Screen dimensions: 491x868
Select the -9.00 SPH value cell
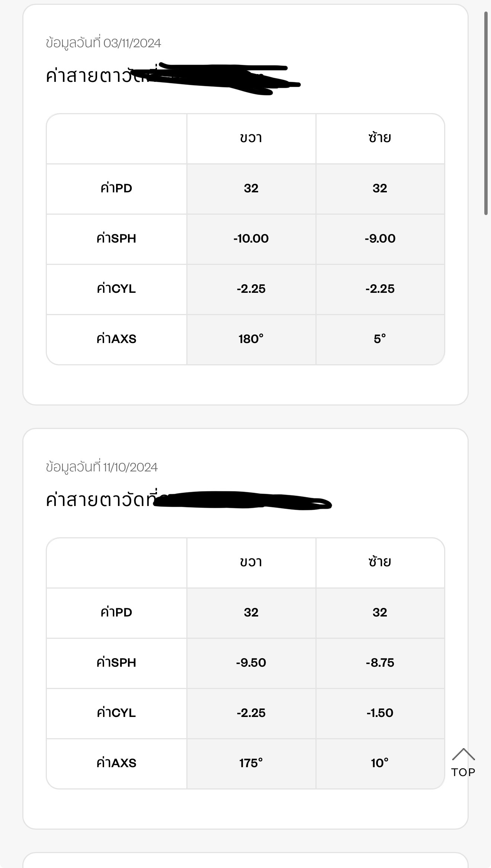coord(380,238)
